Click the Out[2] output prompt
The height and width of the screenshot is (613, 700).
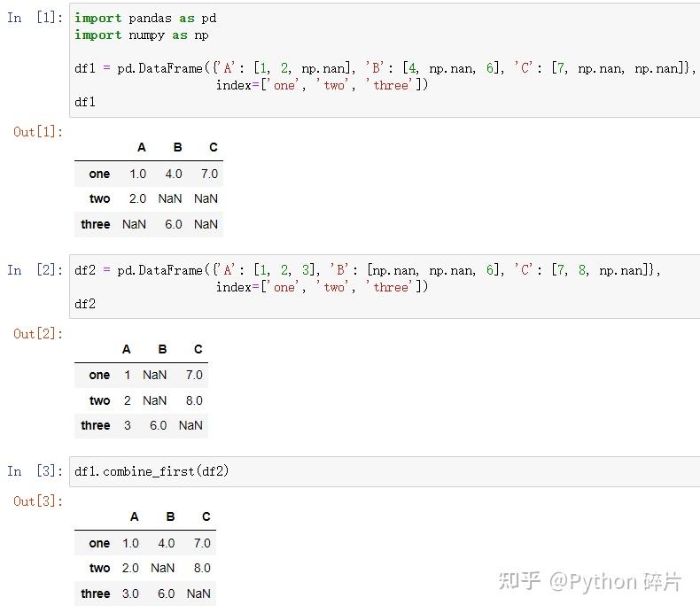tap(38, 334)
